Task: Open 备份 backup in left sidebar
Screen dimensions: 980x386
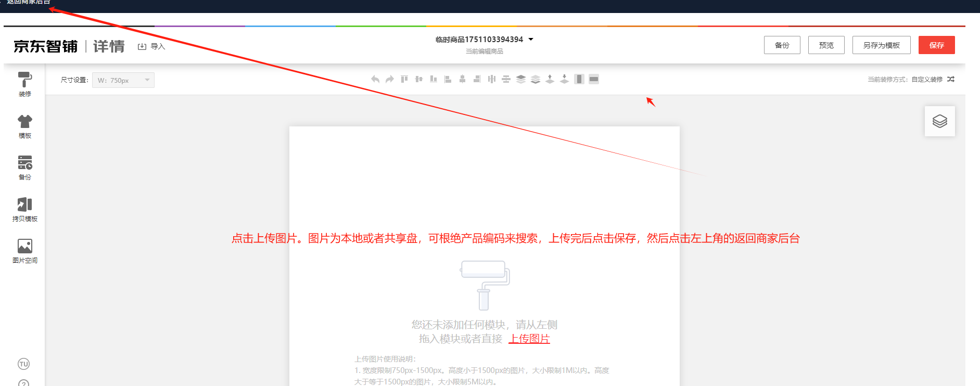Action: coord(24,168)
